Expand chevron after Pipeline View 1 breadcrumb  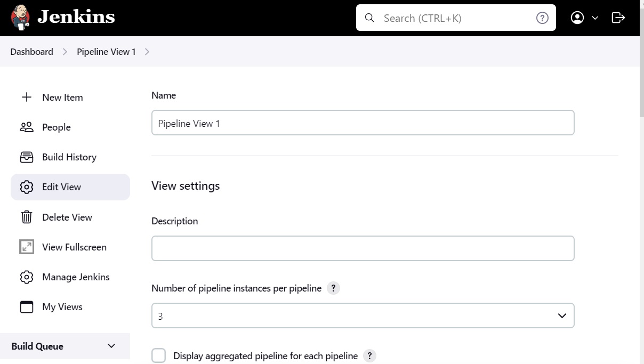tap(147, 52)
